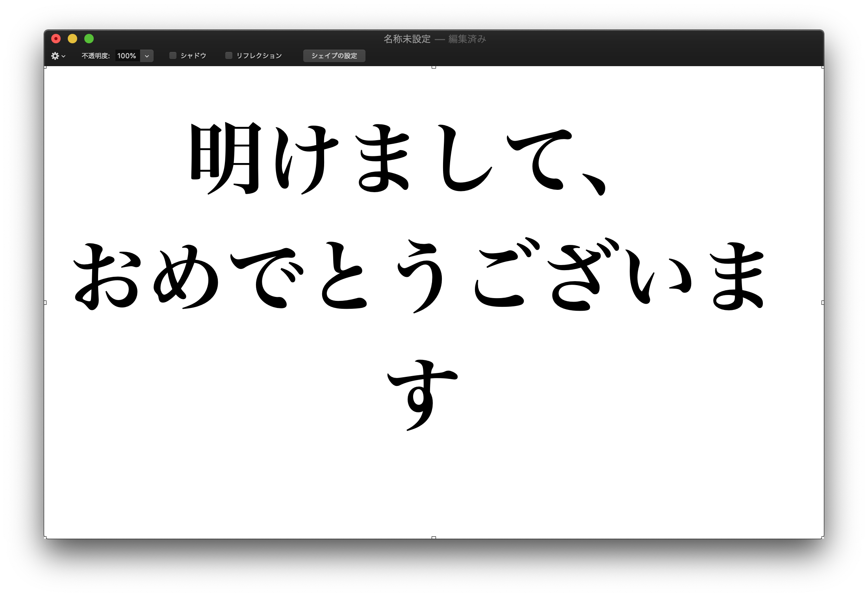
Task: Click the 明けまして、 text line
Action: pos(398,158)
